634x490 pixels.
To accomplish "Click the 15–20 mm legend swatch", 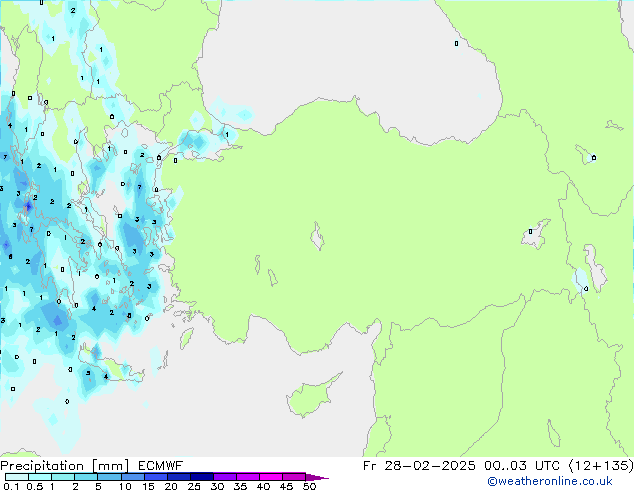I will 156,477.
